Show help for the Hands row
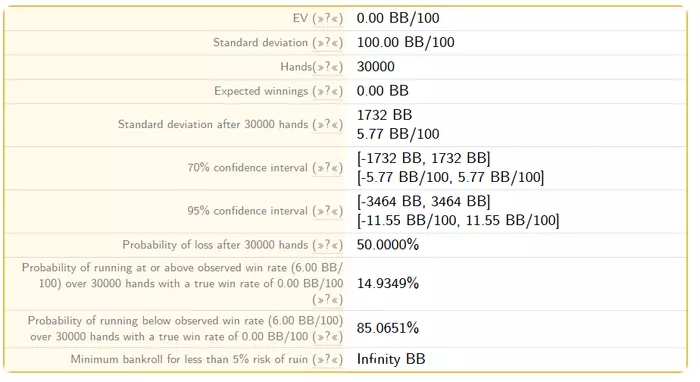The width and height of the screenshot is (700, 382). 328,67
